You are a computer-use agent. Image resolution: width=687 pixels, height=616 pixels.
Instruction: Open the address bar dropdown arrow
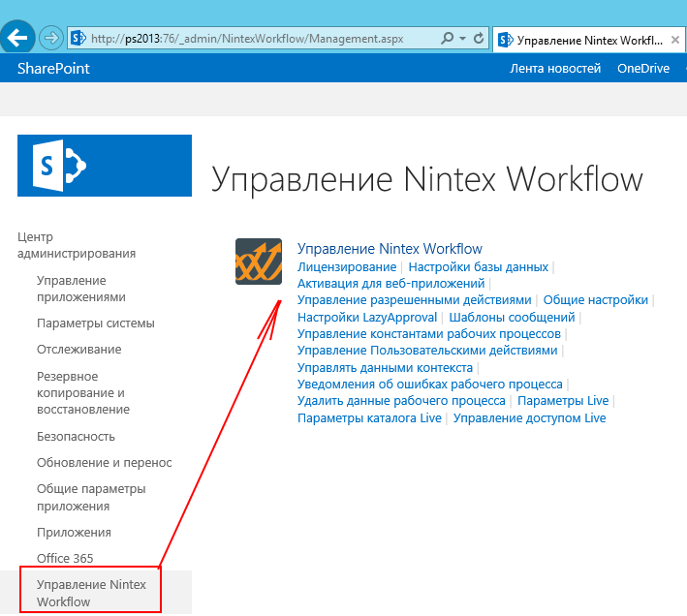(x=462, y=39)
